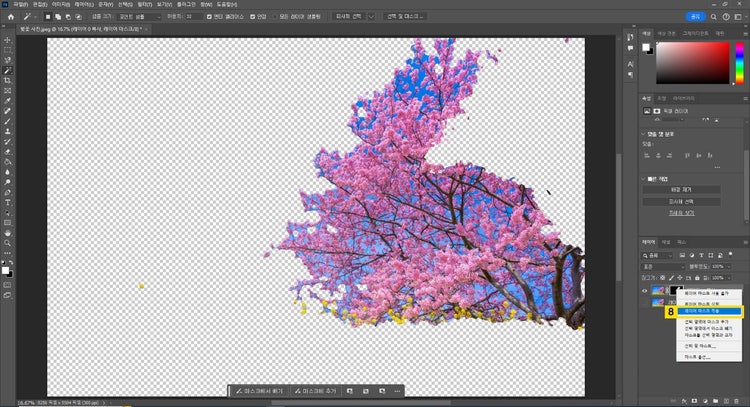Select the Lasso tool
The height and width of the screenshot is (407, 750).
point(8,60)
